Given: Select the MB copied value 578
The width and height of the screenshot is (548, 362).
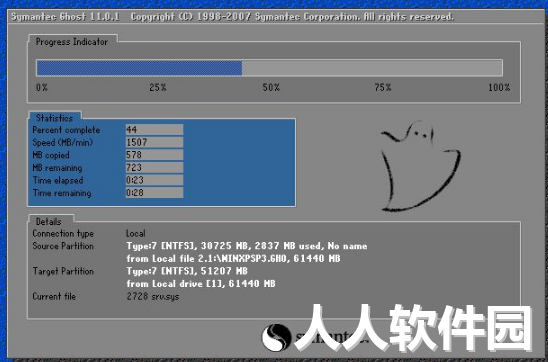Looking at the screenshot, I should pos(154,155).
